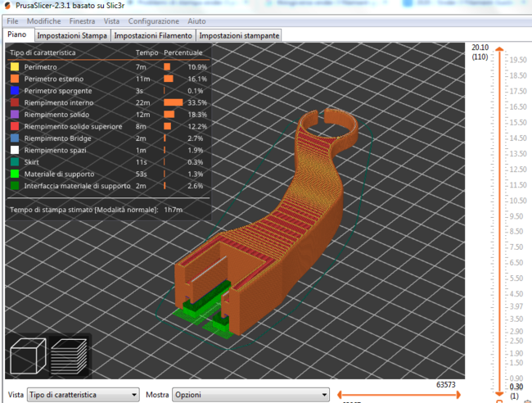
Task: Open the Impostazioni Stampa tab
Action: pyautogui.click(x=72, y=35)
